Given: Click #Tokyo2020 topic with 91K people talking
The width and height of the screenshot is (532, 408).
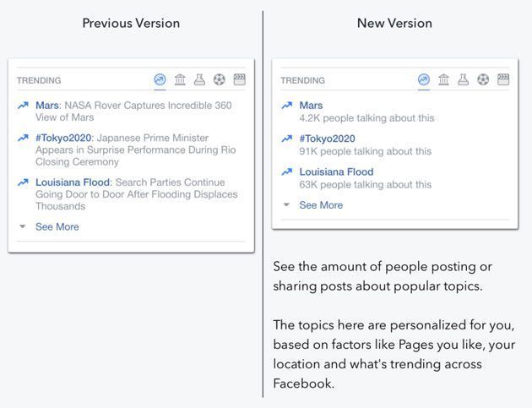Looking at the screenshot, I should [327, 139].
